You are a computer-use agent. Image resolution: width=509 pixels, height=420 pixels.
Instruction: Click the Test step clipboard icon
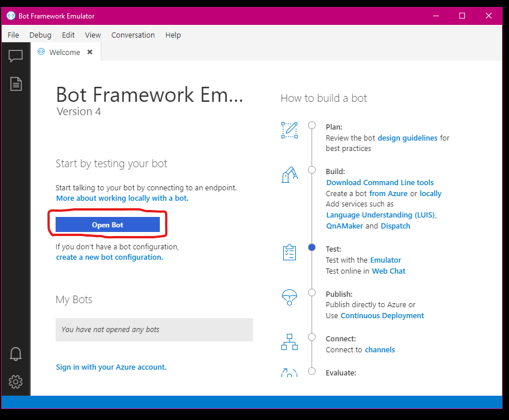coord(289,253)
